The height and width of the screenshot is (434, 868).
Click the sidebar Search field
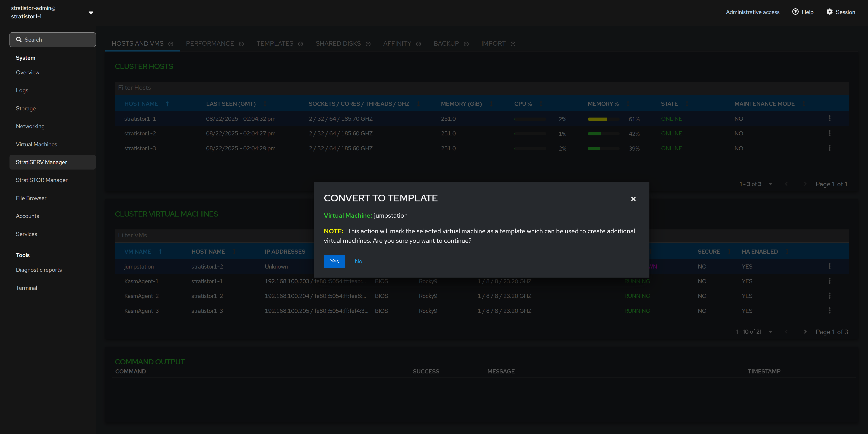(53, 40)
